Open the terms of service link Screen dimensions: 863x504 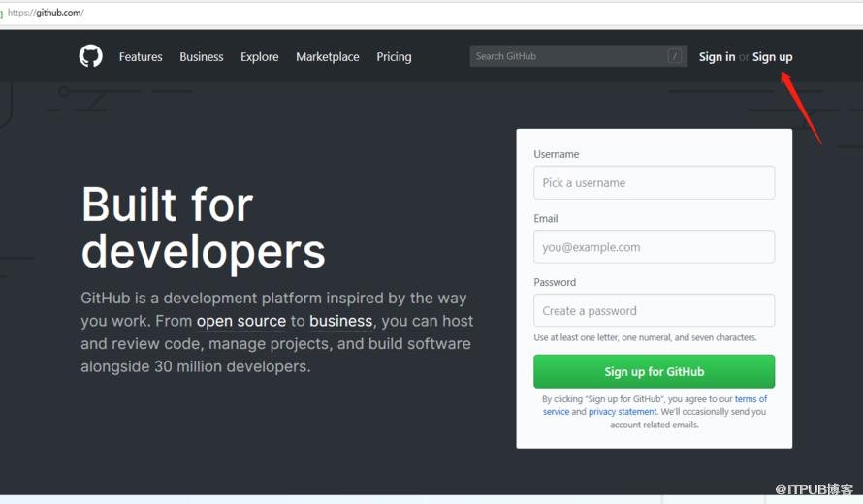pos(751,399)
